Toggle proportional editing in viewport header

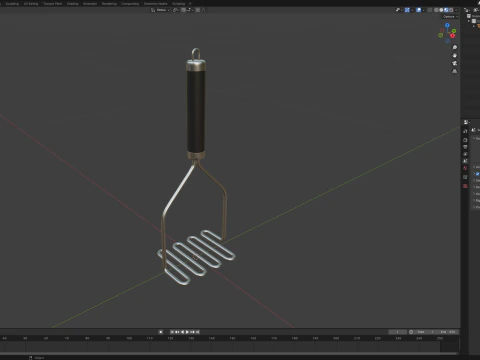point(198,10)
